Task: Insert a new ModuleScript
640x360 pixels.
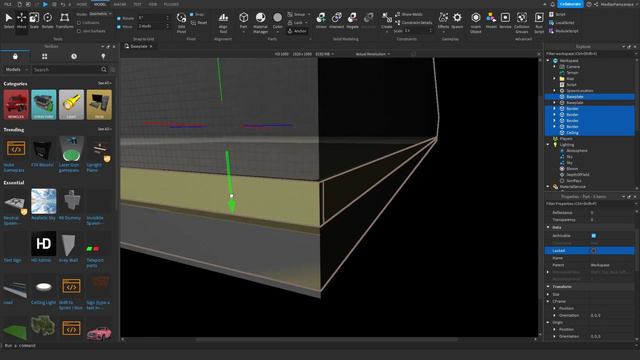Action: [x=563, y=31]
